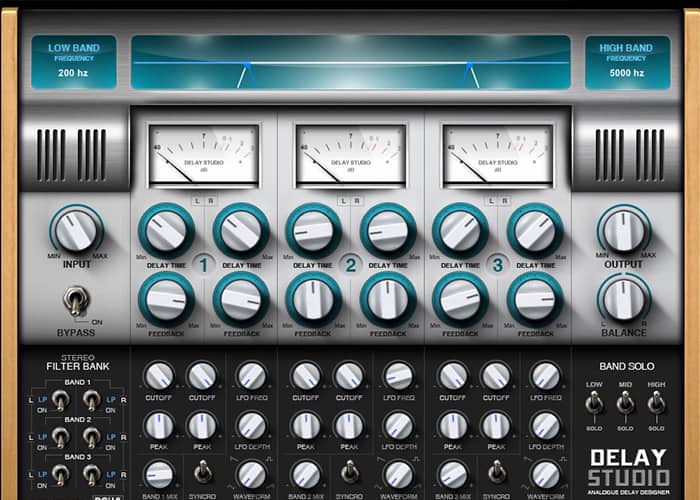Image resolution: width=700 pixels, height=500 pixels.
Task: Click the band 2 VU meter
Action: (351, 155)
